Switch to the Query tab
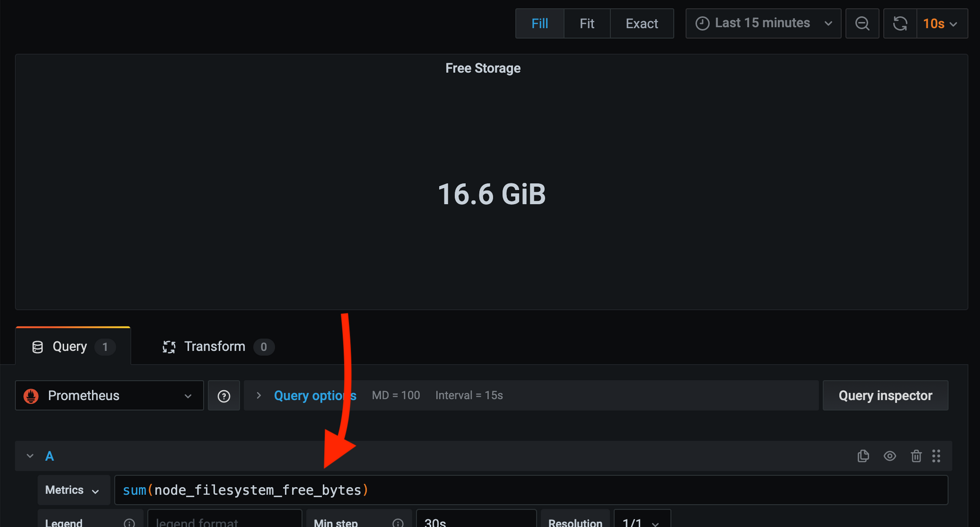Image resolution: width=980 pixels, height=527 pixels. point(73,347)
